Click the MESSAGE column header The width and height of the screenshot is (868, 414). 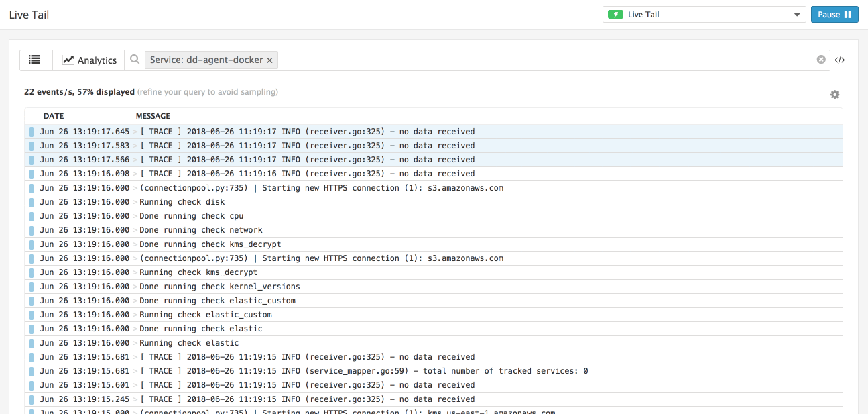(x=153, y=116)
